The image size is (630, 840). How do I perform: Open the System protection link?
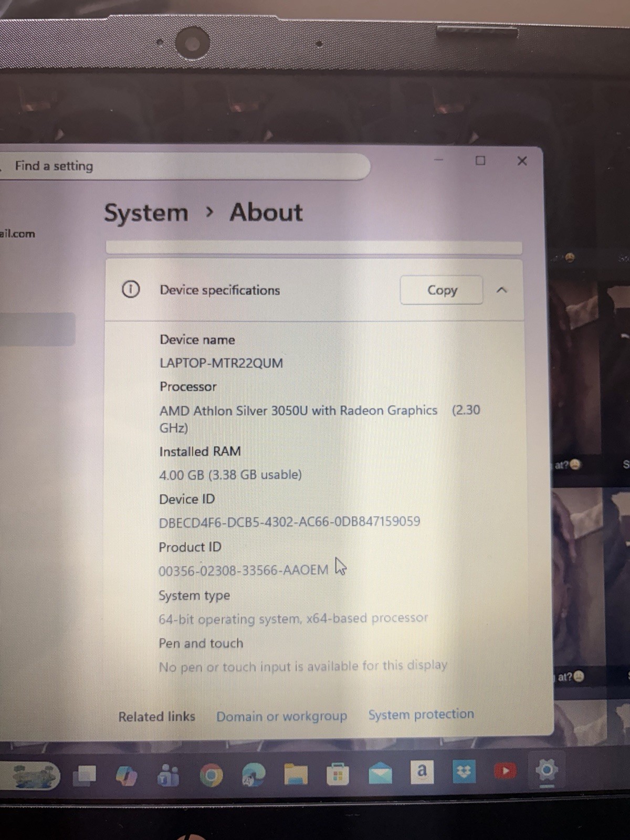[x=421, y=714]
